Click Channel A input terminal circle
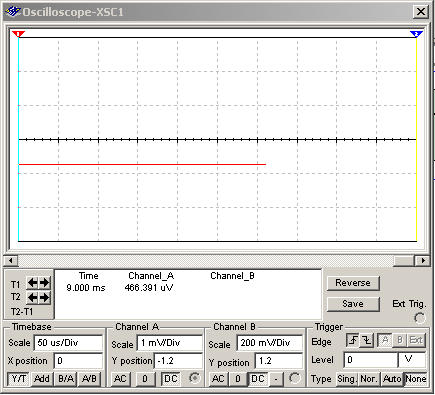 195,378
